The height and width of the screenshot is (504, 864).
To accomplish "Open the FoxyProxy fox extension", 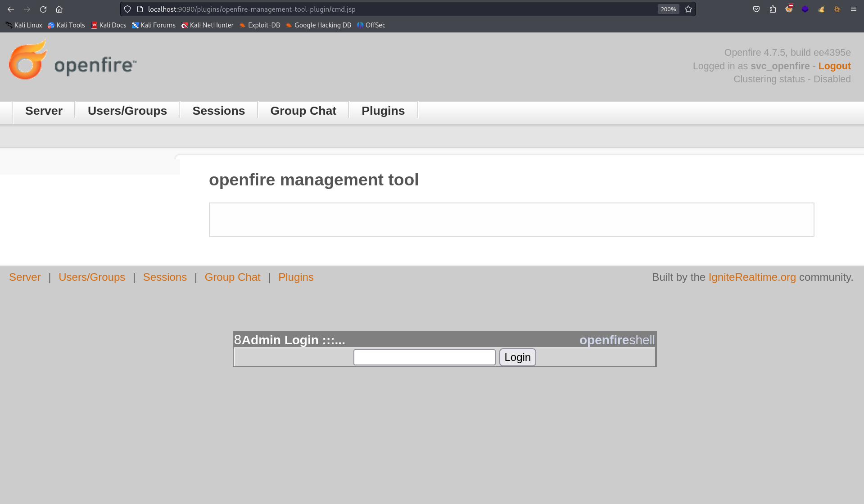I will [789, 9].
